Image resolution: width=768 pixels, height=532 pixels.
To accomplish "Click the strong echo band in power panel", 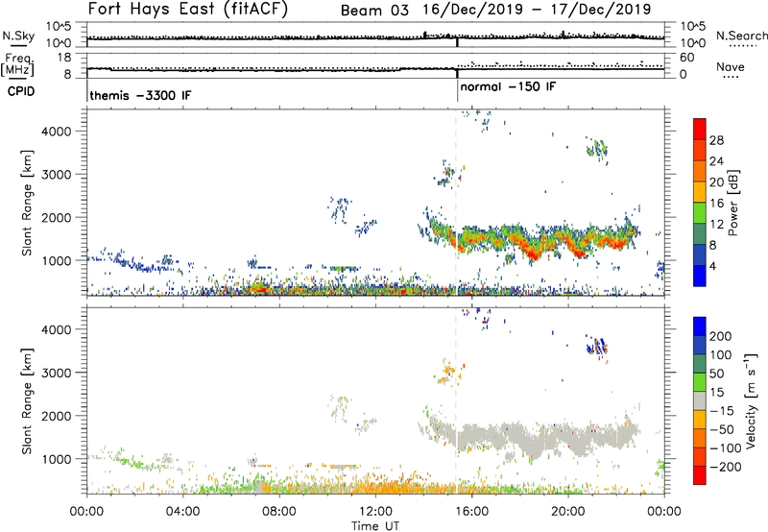I will click(534, 240).
